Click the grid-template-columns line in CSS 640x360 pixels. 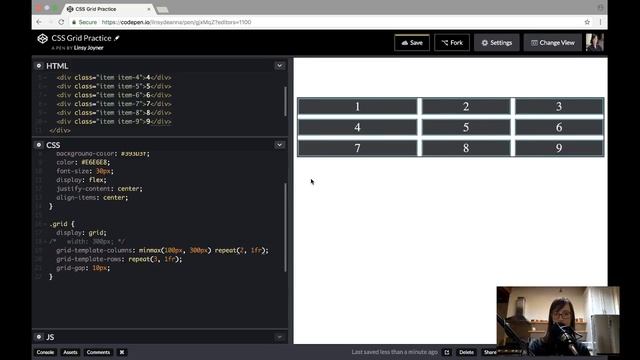tap(162, 250)
